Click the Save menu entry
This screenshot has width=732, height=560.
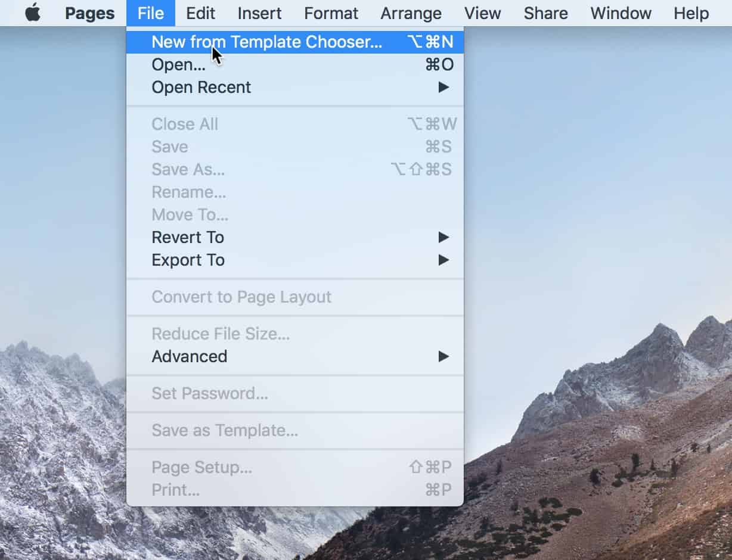point(295,147)
